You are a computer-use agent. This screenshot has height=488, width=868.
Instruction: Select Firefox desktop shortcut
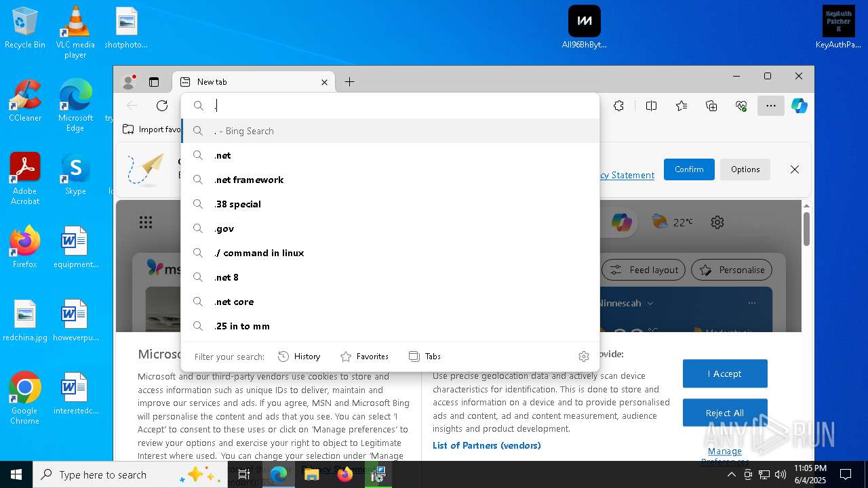25,247
